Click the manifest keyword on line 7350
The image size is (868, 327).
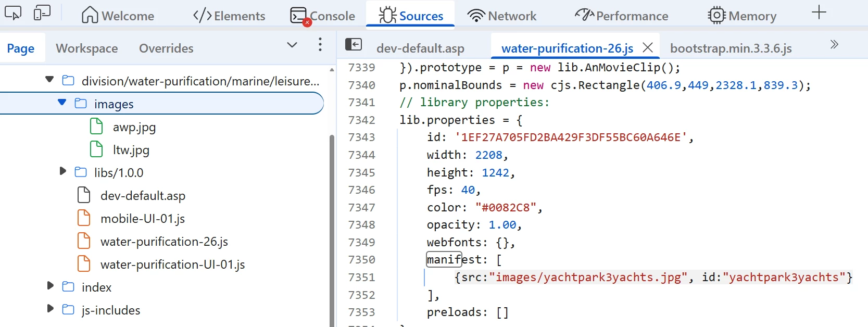point(454,260)
